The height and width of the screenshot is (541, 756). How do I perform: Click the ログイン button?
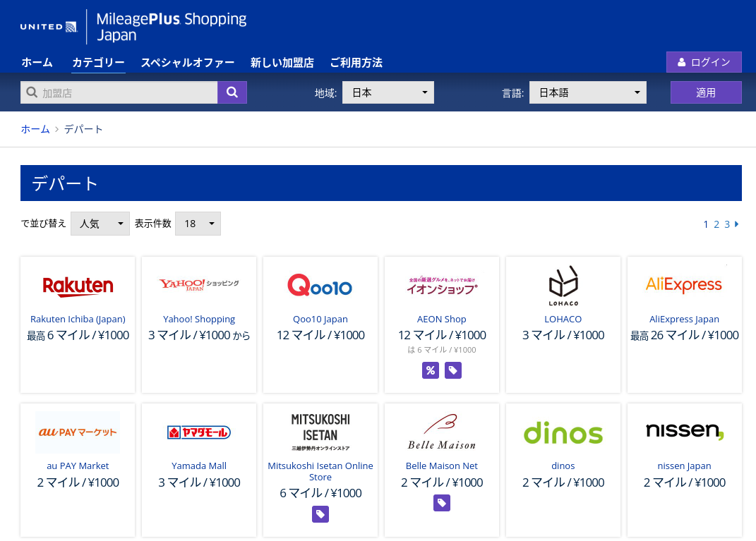[x=704, y=62]
